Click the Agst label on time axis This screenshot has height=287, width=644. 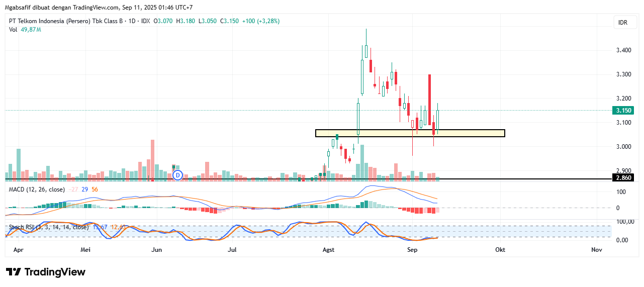[x=328, y=249]
